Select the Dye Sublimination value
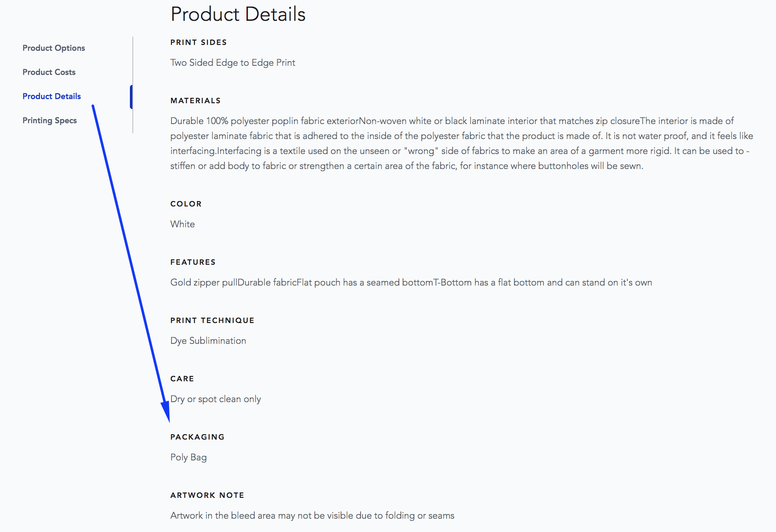This screenshot has height=532, width=776. point(208,340)
